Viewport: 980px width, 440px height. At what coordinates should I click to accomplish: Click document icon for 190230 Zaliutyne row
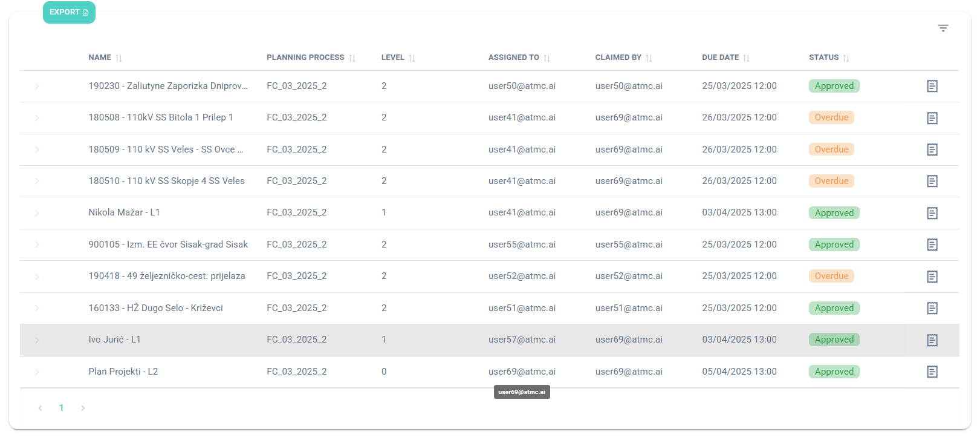coord(932,87)
